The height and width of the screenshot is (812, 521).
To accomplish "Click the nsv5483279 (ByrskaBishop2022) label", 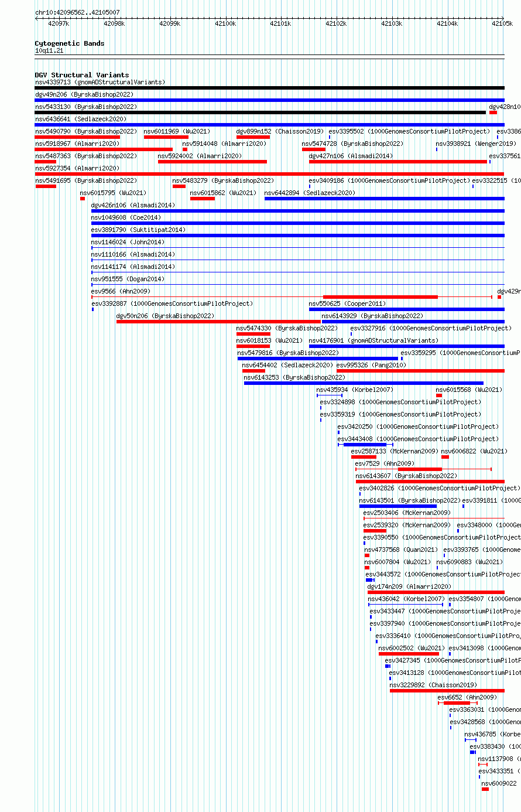I will click(223, 180).
